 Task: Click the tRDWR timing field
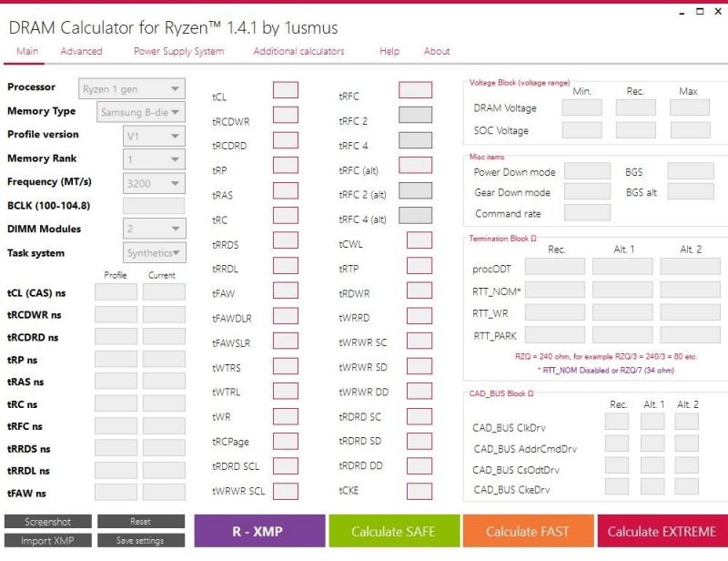click(x=420, y=291)
